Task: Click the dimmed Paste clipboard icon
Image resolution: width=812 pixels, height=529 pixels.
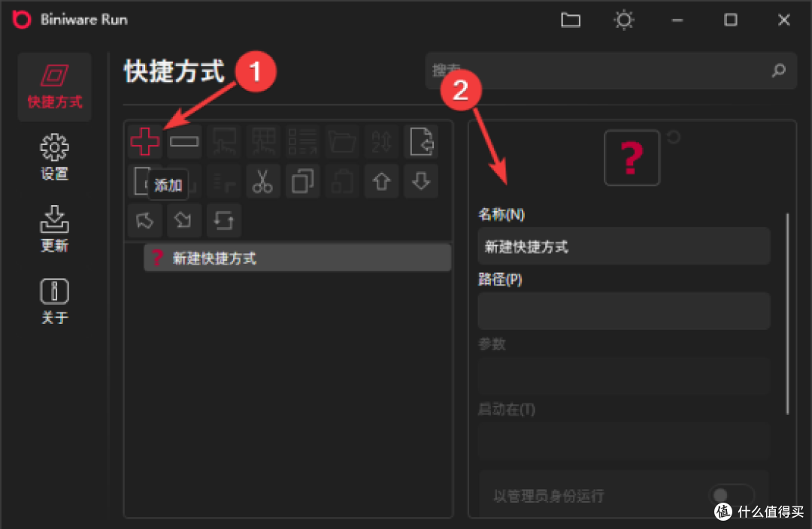Action: tap(342, 181)
